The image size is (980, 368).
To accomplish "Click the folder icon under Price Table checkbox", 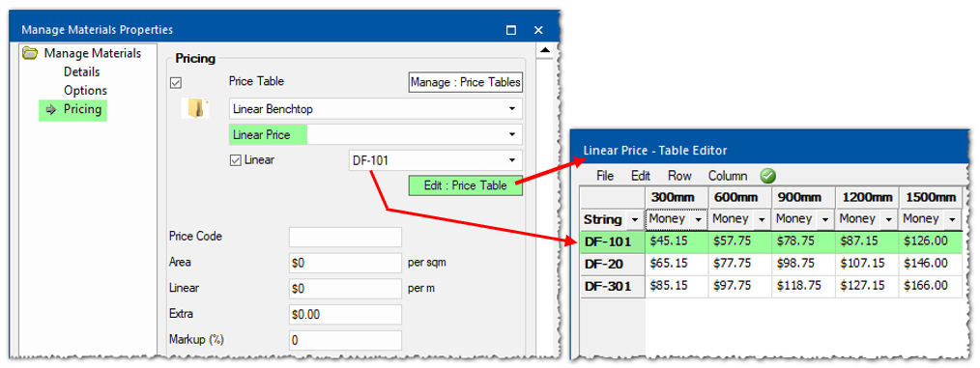I will click(x=196, y=109).
